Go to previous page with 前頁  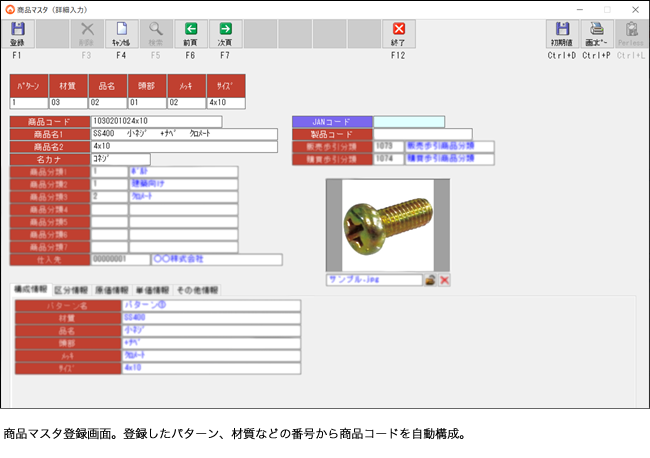[x=190, y=34]
